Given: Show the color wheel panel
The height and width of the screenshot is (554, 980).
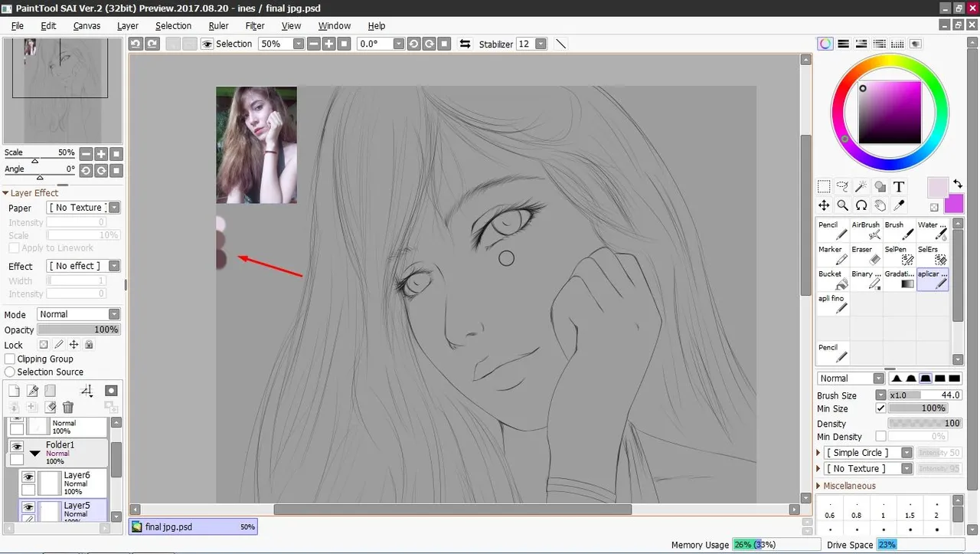Looking at the screenshot, I should pos(825,44).
